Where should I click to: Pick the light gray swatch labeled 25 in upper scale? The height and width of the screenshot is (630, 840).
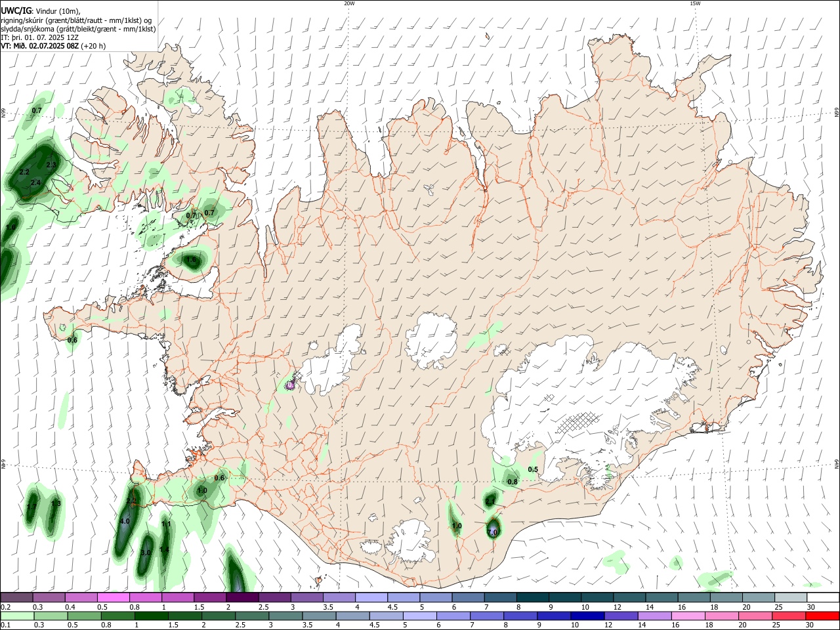tap(791, 597)
